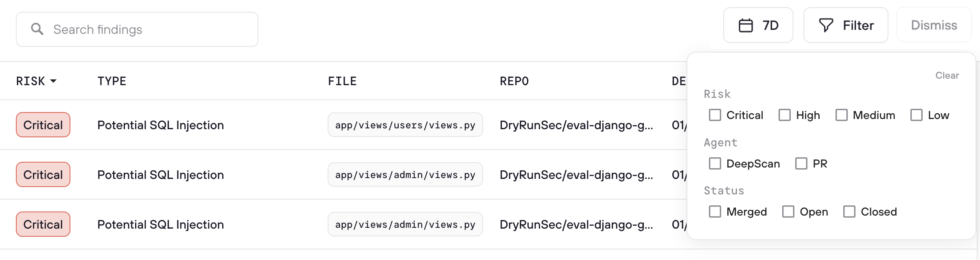Click the Filter button label
980x260 pixels.
[858, 26]
